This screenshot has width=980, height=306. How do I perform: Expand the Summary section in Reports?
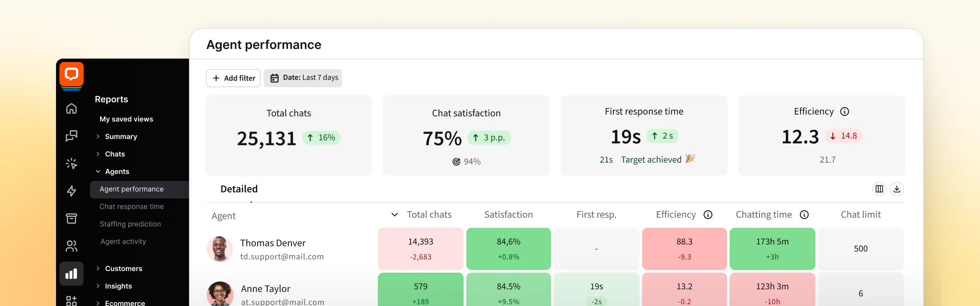coord(121,136)
